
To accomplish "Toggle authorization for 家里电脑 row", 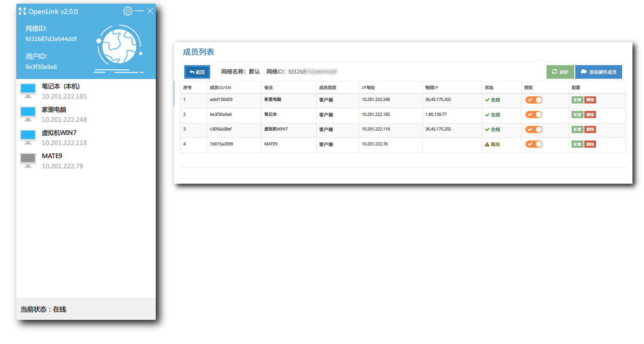I will coord(534,100).
